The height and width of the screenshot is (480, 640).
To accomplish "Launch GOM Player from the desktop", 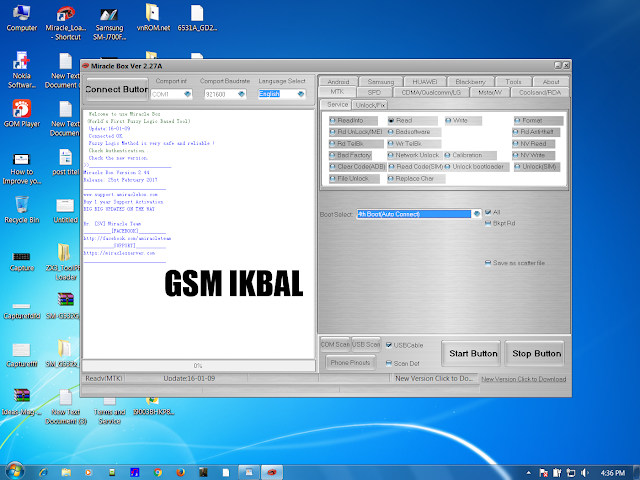I will (x=22, y=113).
